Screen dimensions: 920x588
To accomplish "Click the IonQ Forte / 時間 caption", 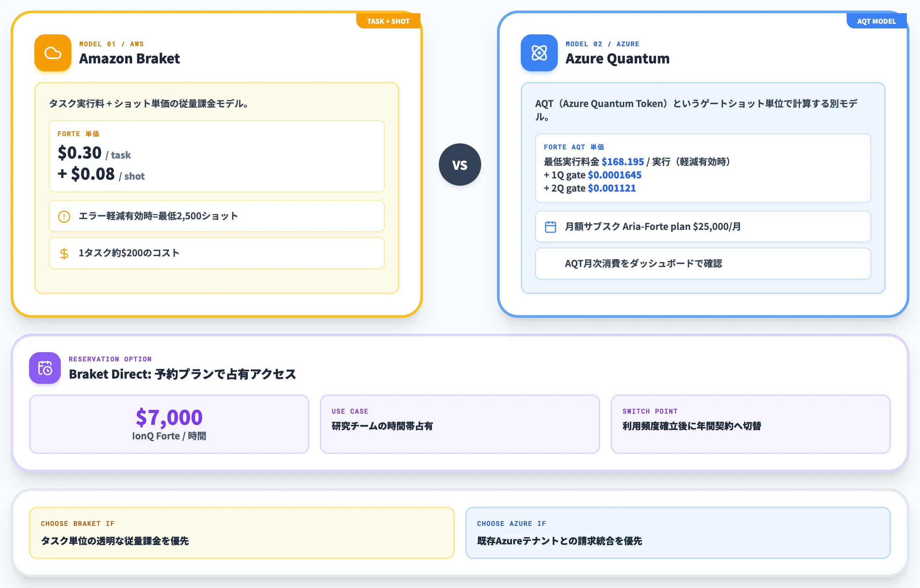I will [x=169, y=436].
